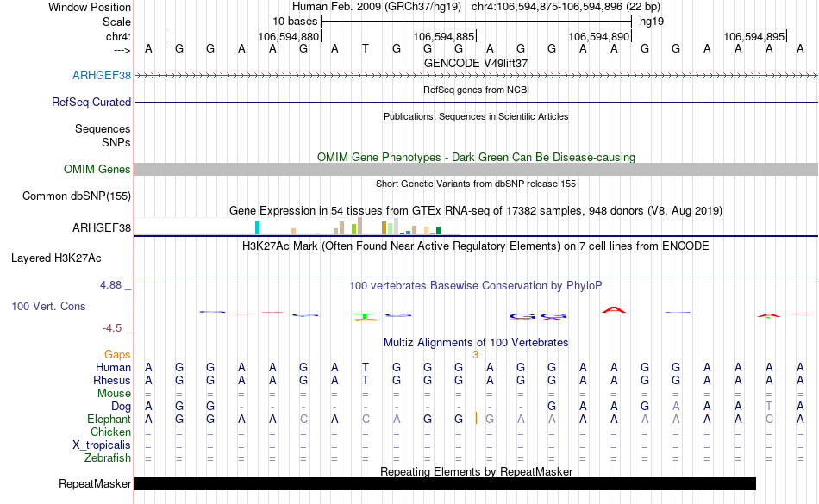Click the T base in top sequence row
819x504 pixels.
pos(366,49)
